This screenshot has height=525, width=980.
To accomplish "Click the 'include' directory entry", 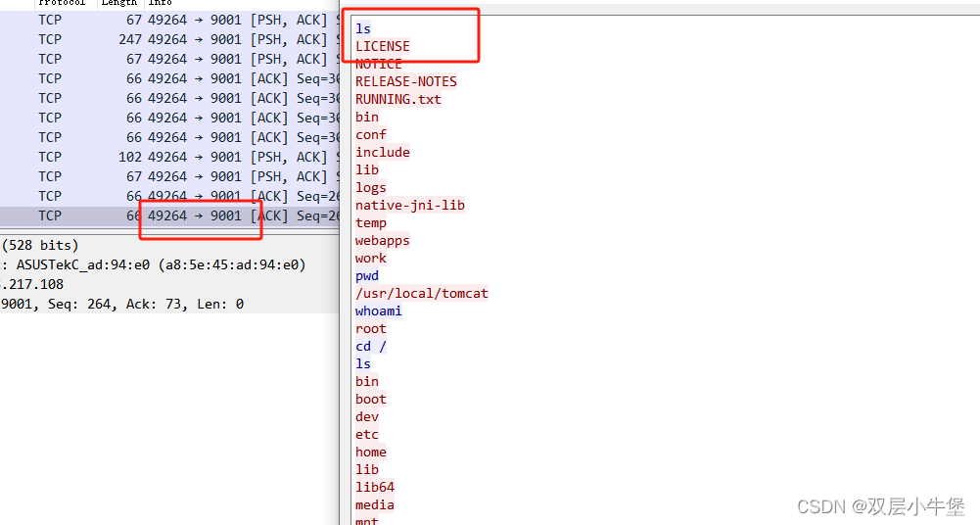I will point(383,152).
